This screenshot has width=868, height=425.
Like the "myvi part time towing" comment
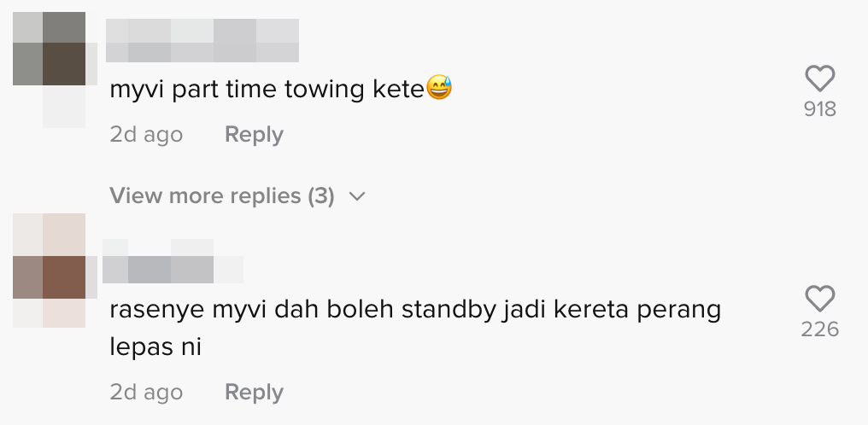point(820,79)
